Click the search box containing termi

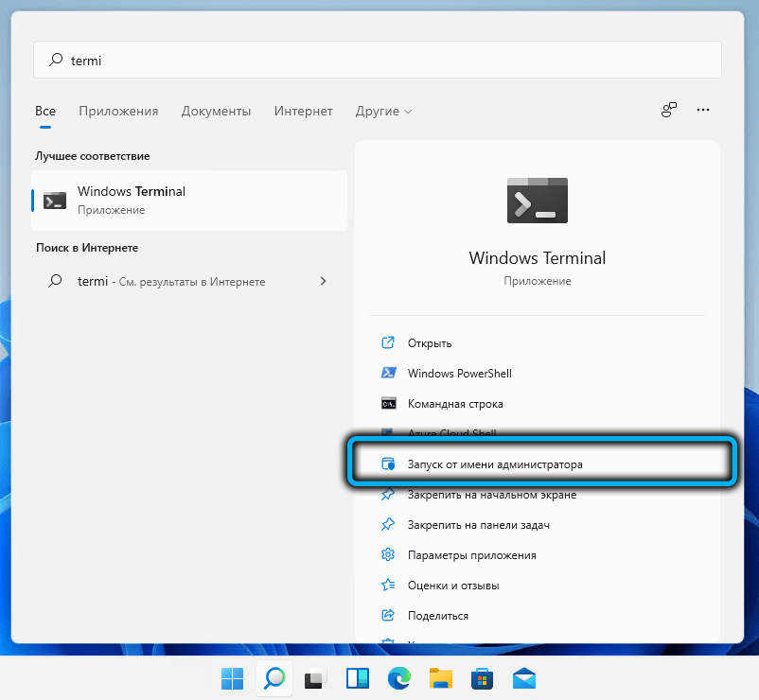(379, 60)
